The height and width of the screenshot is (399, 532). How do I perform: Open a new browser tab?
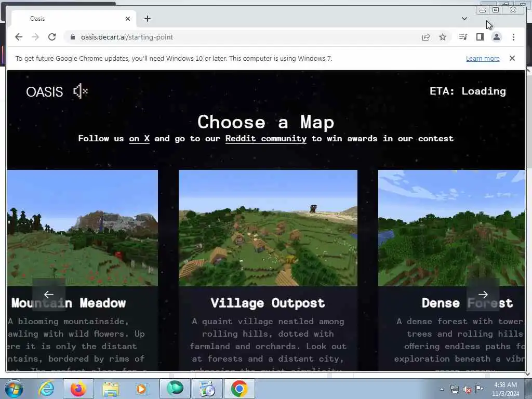pos(147,19)
